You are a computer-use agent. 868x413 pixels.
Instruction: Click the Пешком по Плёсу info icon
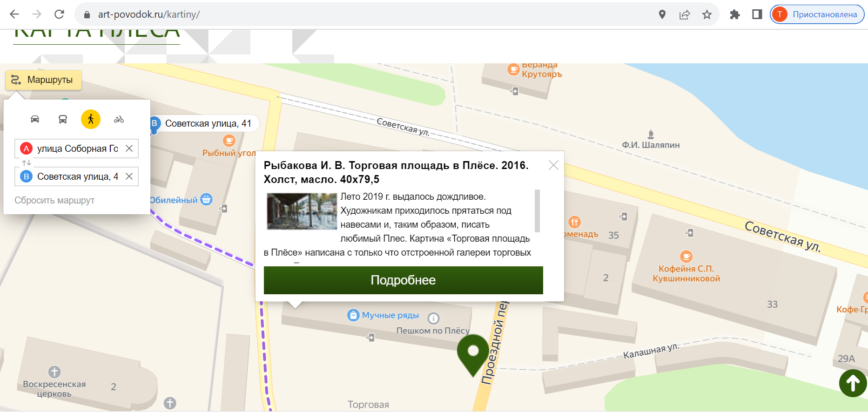coord(433,318)
